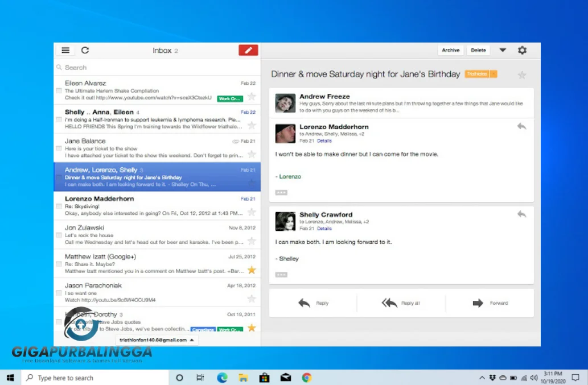Archive the current conversation

(x=450, y=50)
